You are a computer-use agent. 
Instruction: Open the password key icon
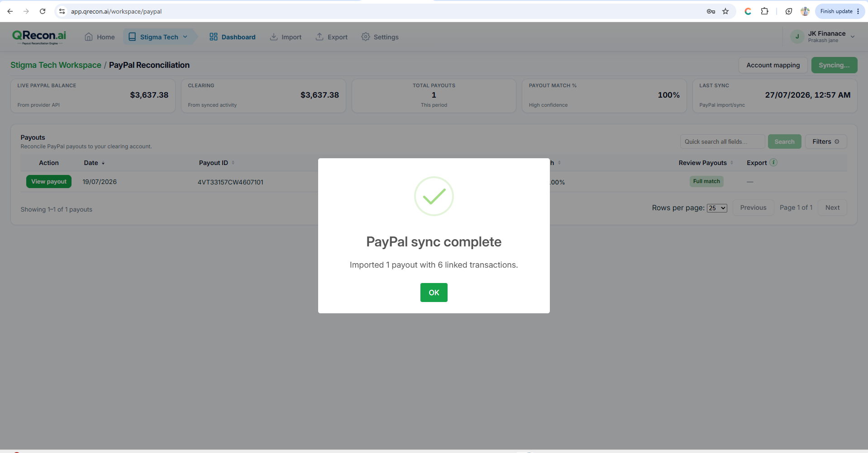pyautogui.click(x=711, y=11)
